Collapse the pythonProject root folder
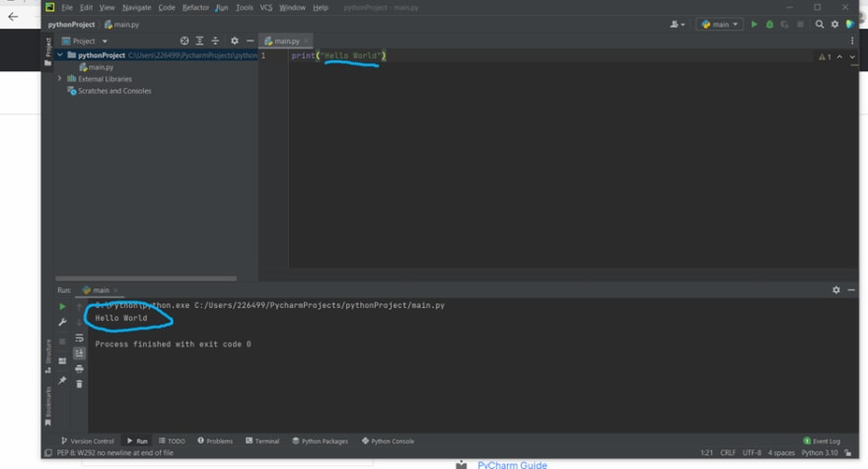The image size is (868, 469). point(60,55)
